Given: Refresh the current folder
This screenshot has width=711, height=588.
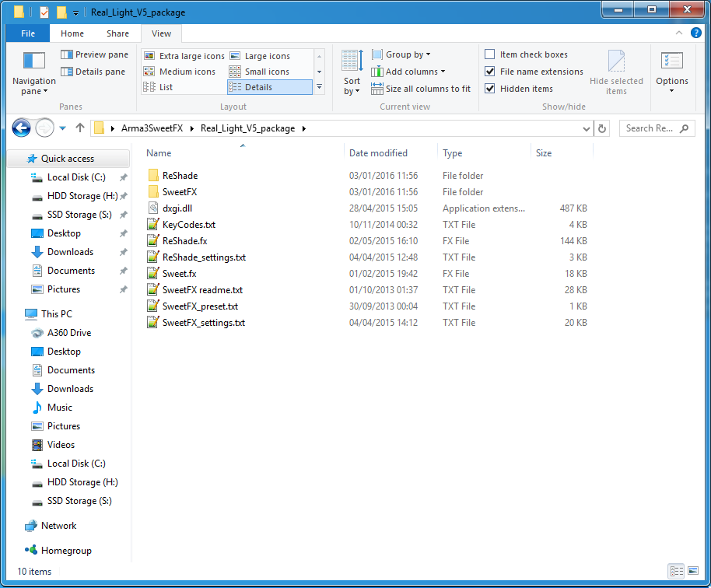Looking at the screenshot, I should coord(602,129).
